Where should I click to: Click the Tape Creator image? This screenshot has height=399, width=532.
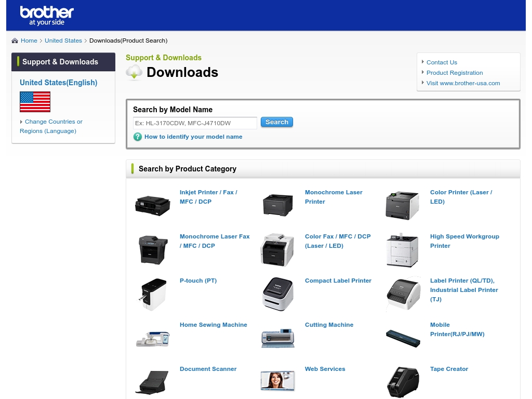coord(403,382)
